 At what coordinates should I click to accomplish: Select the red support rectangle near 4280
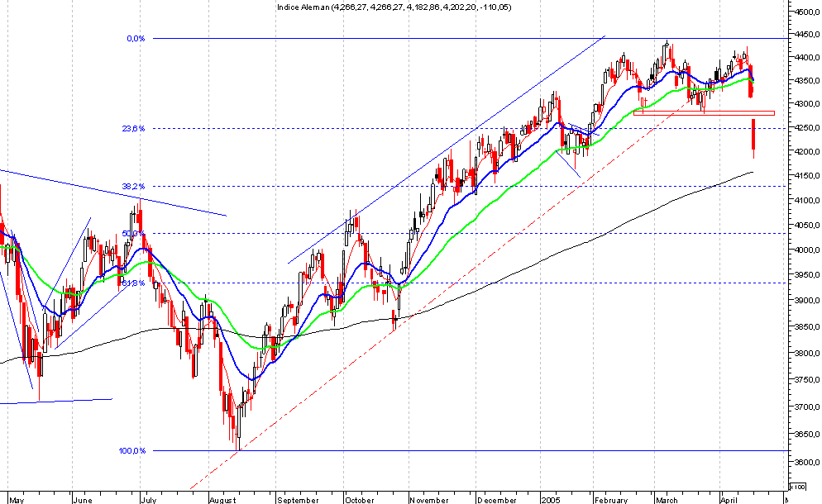click(704, 112)
